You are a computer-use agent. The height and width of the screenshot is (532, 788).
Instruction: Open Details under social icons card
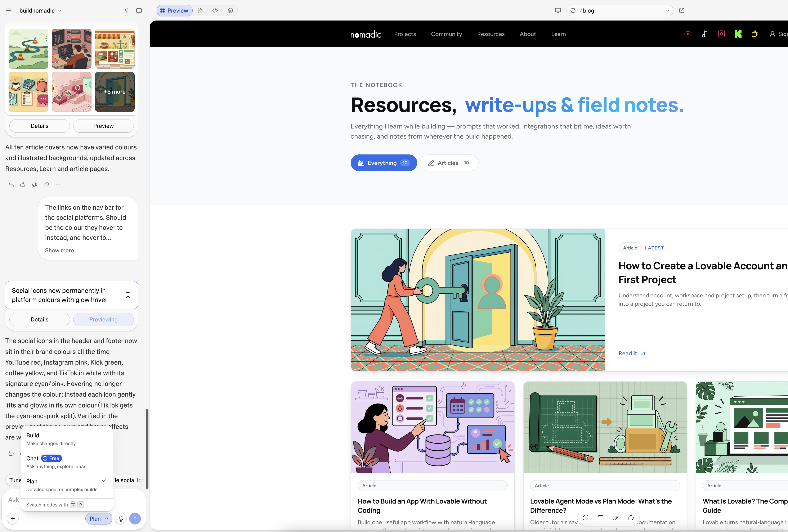click(40, 320)
